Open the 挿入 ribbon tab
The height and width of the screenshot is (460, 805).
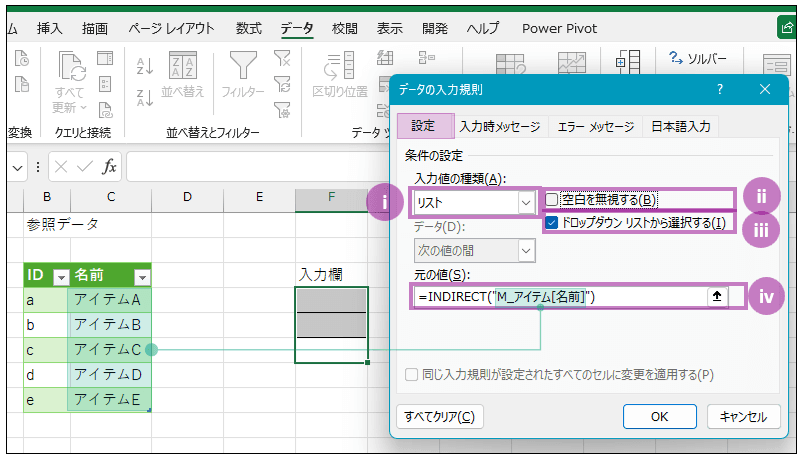coord(49,28)
